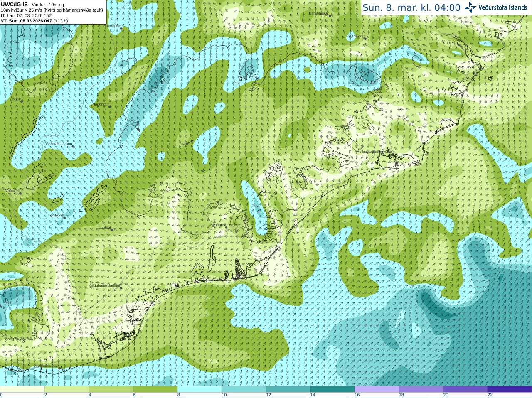
Task: Select the 8–10 m/s light cyan legend swatch
Action: point(199,389)
